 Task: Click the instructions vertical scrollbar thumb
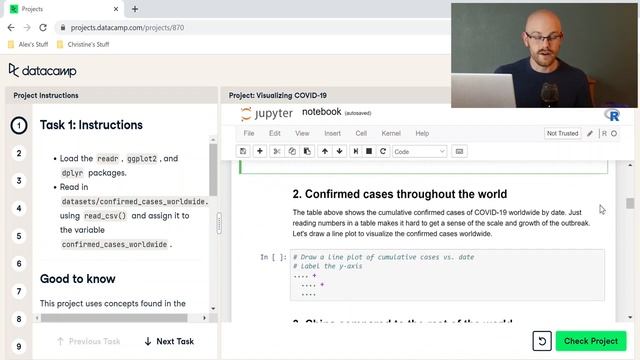pyautogui.click(x=213, y=169)
